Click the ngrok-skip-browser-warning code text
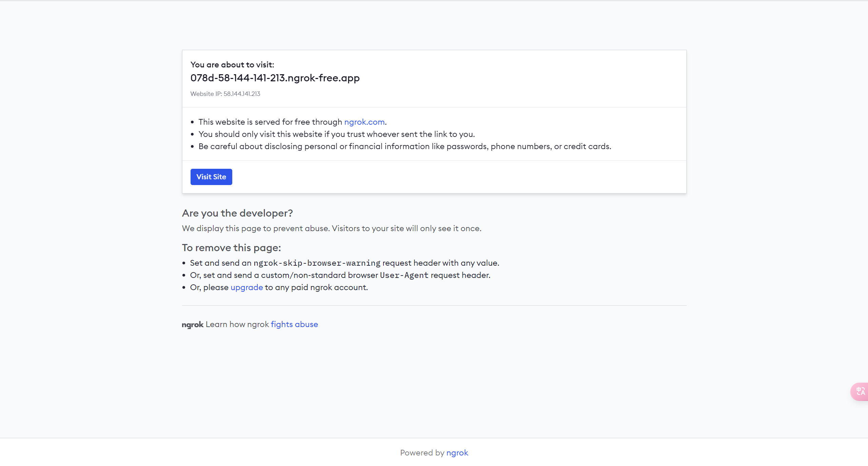The image size is (868, 466). click(317, 263)
